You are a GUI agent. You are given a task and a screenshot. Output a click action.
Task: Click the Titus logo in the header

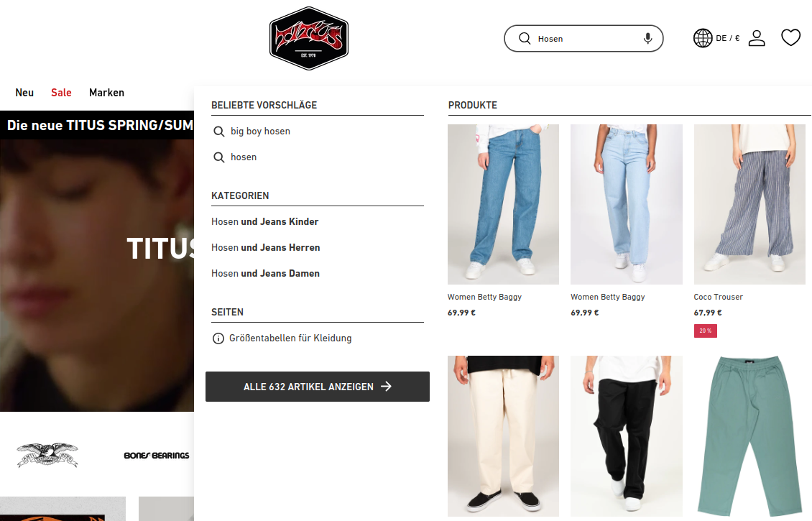(309, 38)
